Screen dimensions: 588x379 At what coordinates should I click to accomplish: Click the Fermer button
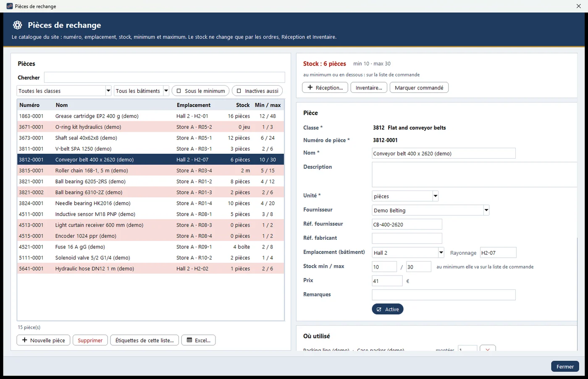click(565, 366)
